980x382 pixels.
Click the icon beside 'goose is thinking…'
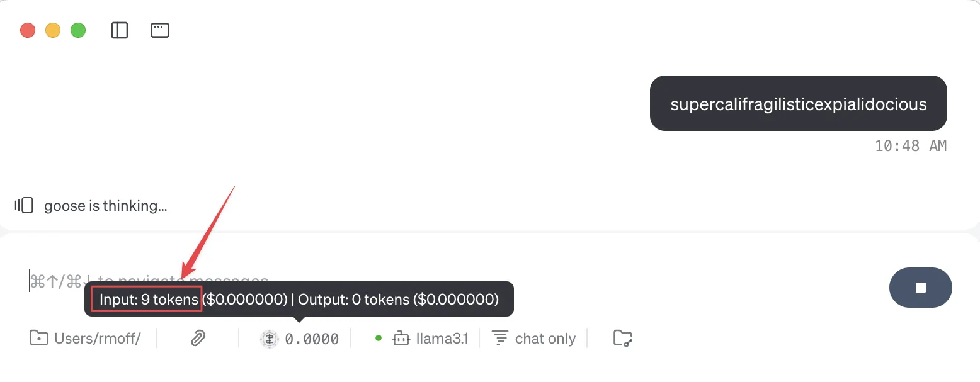click(x=24, y=205)
